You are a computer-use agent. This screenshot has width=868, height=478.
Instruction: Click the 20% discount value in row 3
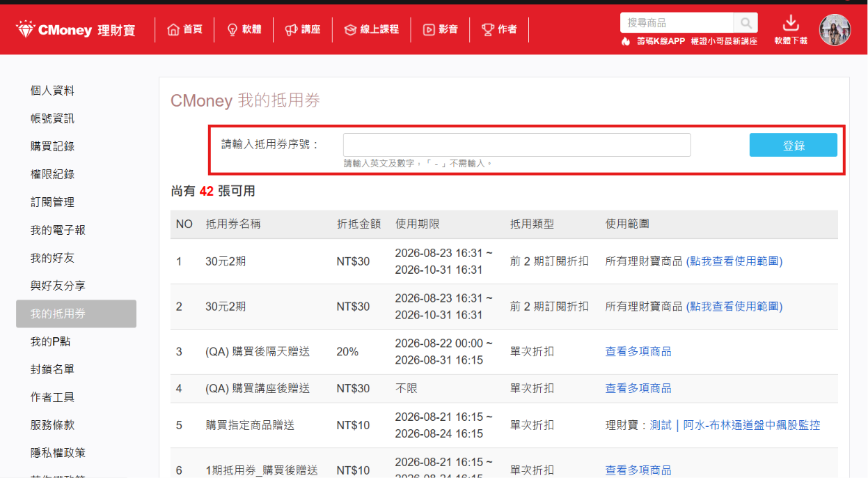point(347,352)
